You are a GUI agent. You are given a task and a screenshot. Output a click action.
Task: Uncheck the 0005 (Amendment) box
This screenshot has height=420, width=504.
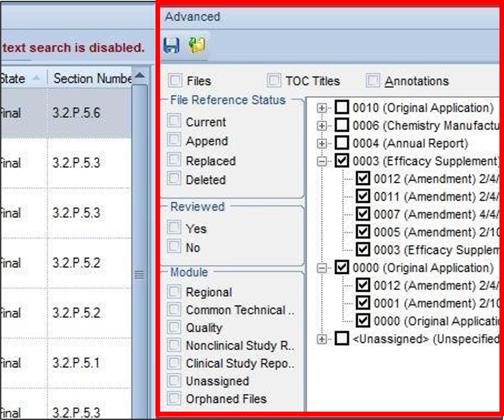[x=363, y=231]
